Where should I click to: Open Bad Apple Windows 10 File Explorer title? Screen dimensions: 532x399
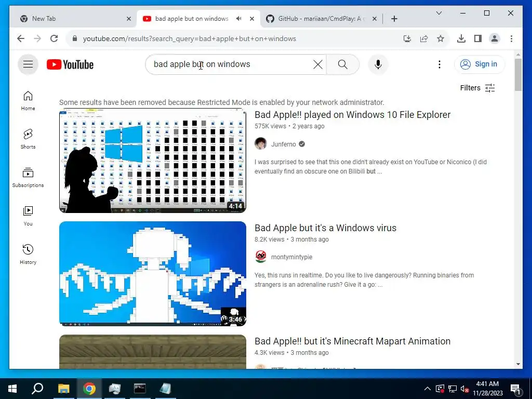click(353, 115)
